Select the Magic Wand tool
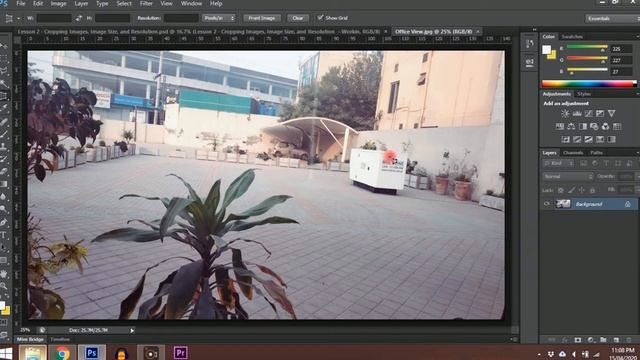Image resolution: width=640 pixels, height=360 pixels. [4, 83]
